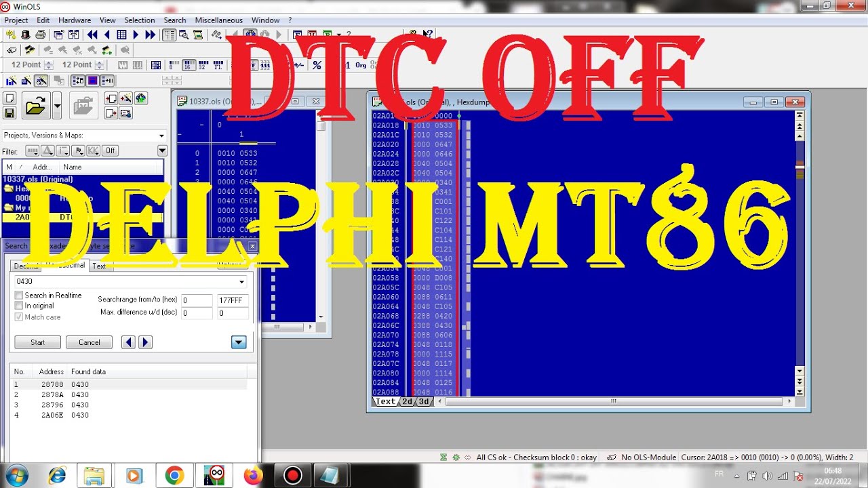The height and width of the screenshot is (488, 868).
Task: Click the purple square view toggle icon
Action: 93,81
